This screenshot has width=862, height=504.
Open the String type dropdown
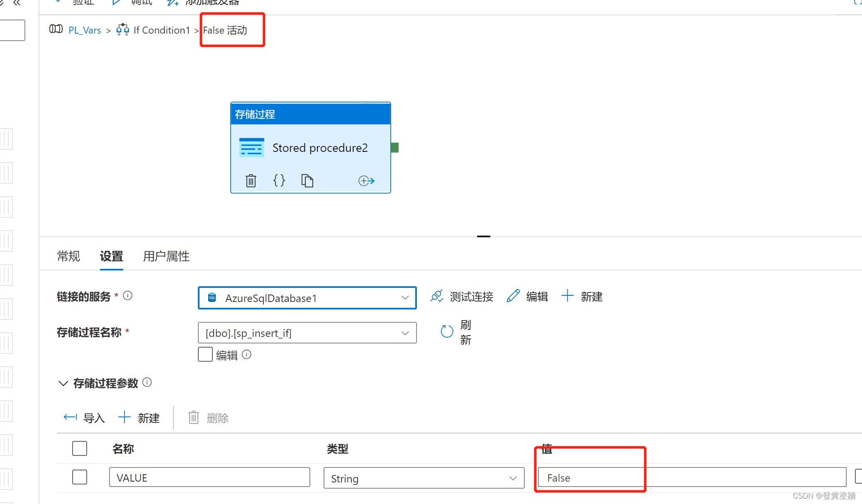tap(424, 478)
